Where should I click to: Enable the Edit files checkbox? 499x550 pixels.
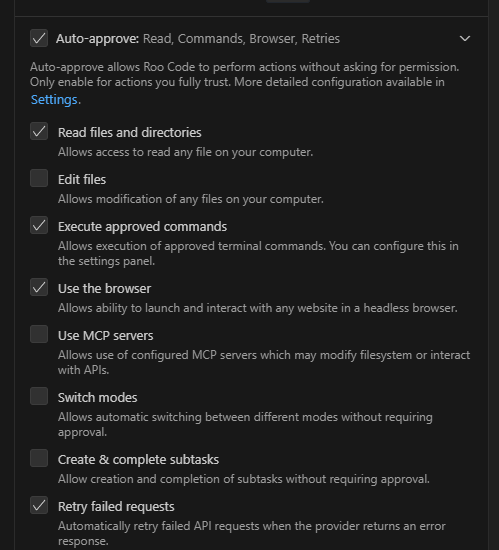click(x=39, y=178)
